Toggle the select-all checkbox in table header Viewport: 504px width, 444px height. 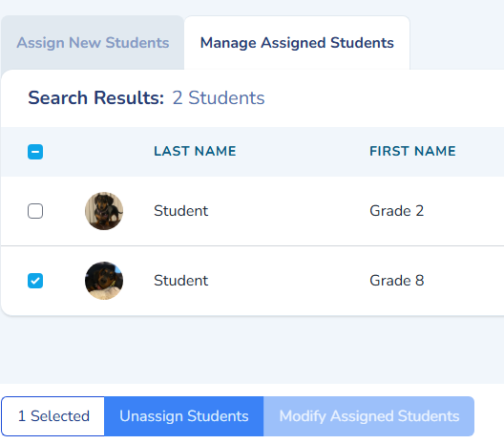35,152
